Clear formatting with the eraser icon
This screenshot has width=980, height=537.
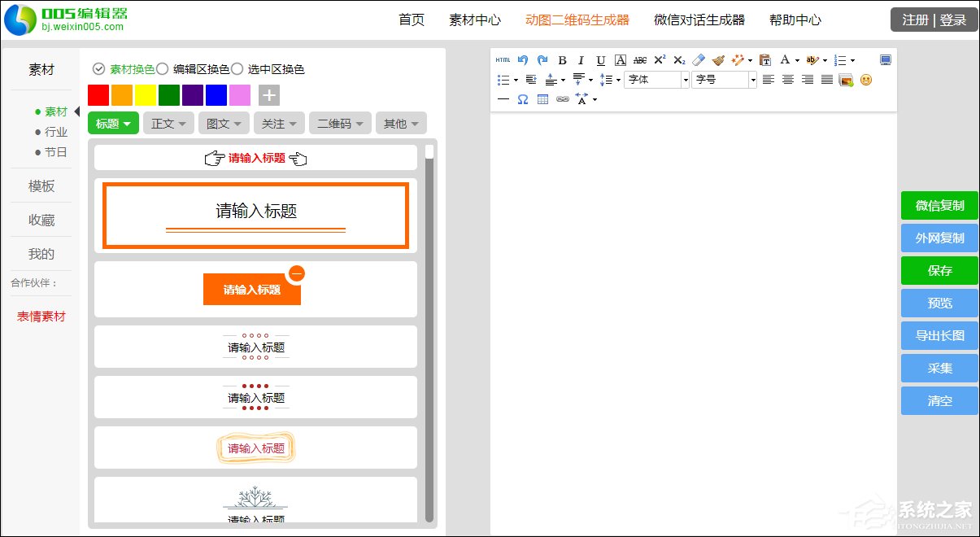click(698, 59)
